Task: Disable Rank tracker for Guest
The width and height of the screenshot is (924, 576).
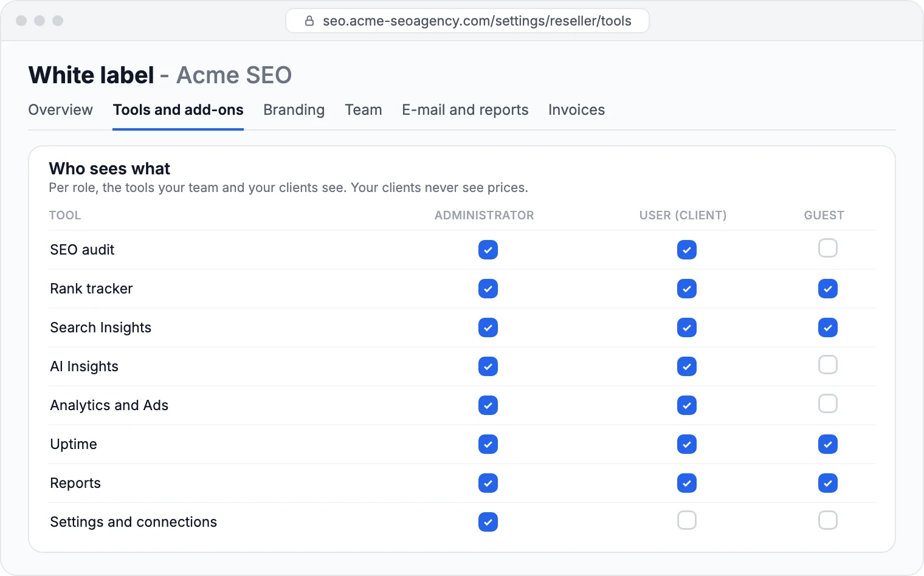Action: 828,289
